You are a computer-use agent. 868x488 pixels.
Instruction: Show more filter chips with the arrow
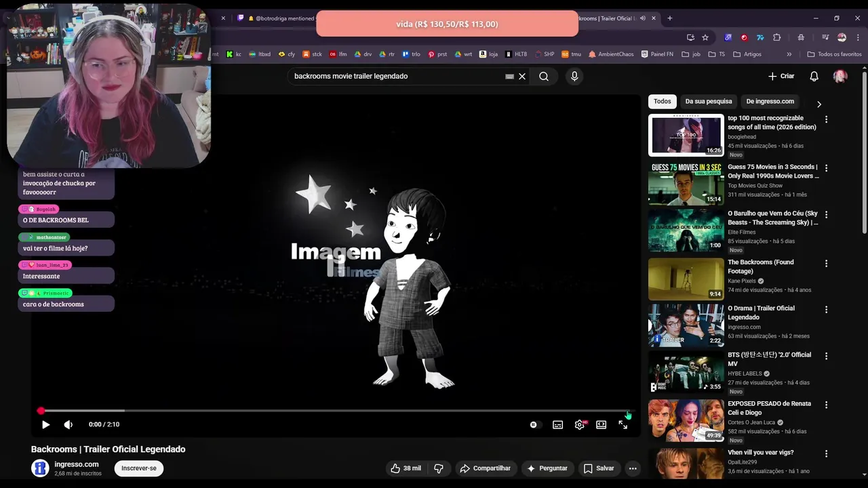click(818, 104)
